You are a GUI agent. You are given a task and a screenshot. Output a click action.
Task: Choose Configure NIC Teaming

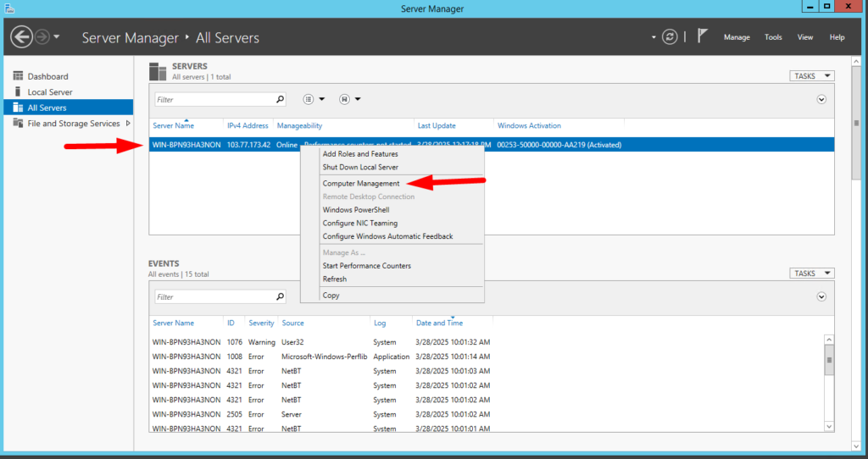359,223
